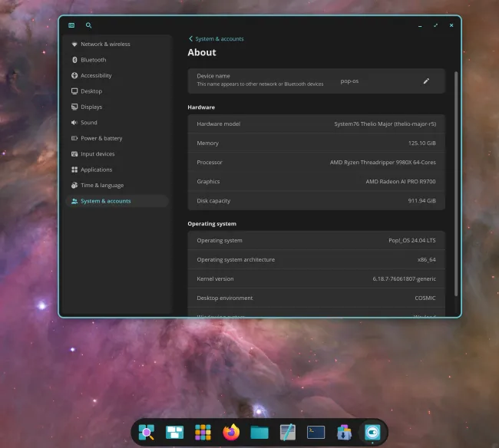
Task: Open Time & language settings
Action: coord(117,185)
